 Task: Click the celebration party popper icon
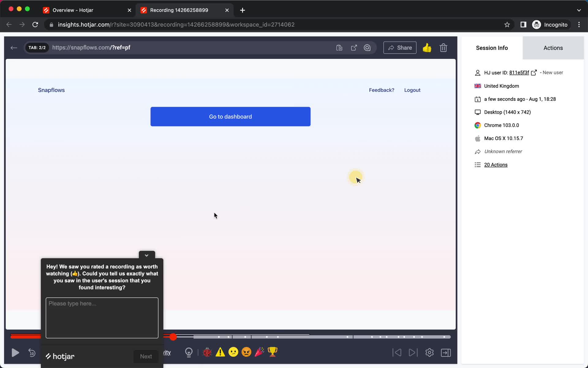click(x=259, y=352)
